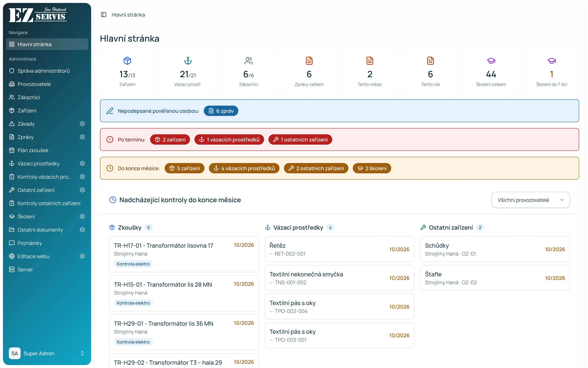Open settings gear next to Školení
Viewport: 588px width, 368px height.
tap(82, 216)
